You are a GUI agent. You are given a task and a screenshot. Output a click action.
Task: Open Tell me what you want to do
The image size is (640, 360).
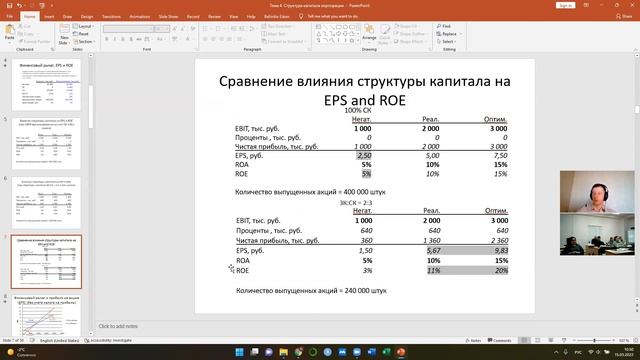click(329, 16)
